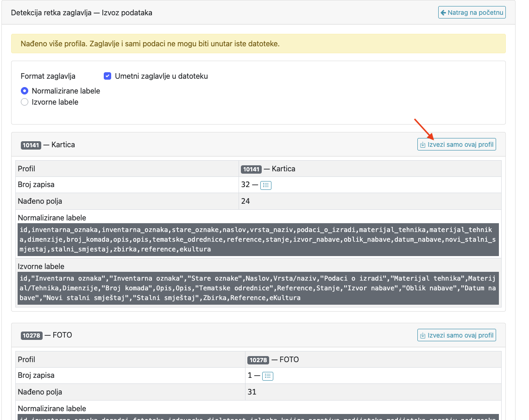Screen dimensions: 529x420
Task: Click download icon on Kartica export button
Action: coord(423,145)
